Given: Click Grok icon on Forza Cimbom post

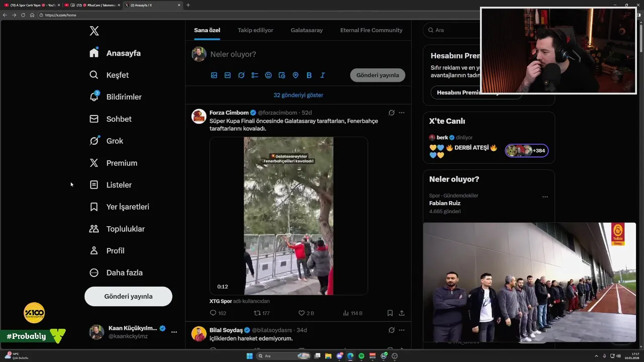Looking at the screenshot, I should pos(391,113).
